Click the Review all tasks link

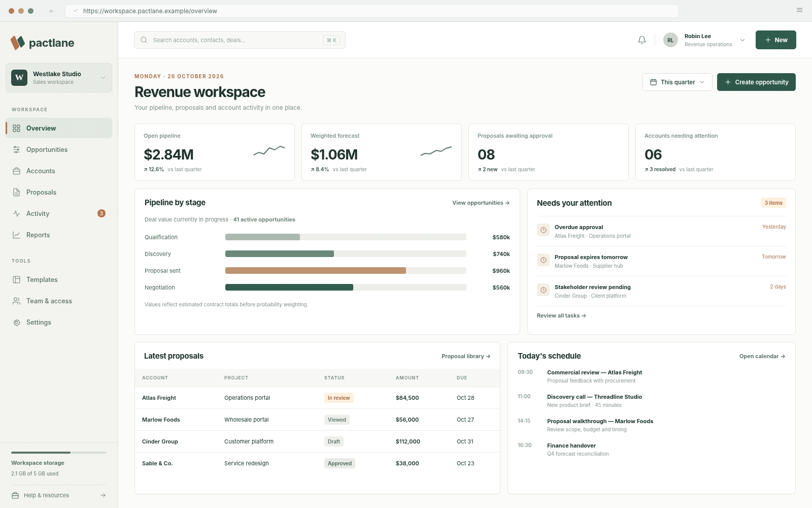click(x=561, y=315)
